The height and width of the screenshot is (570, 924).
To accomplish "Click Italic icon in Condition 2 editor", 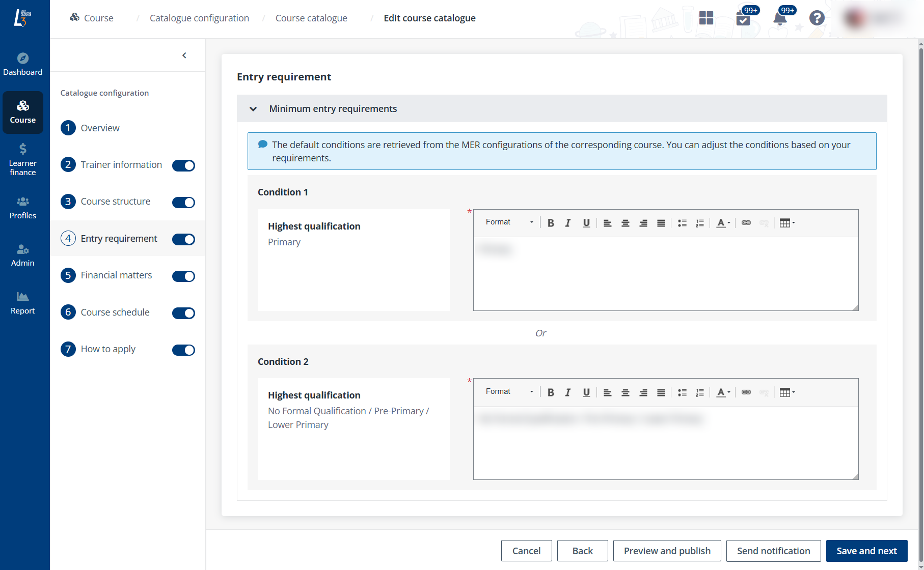I will pos(567,392).
